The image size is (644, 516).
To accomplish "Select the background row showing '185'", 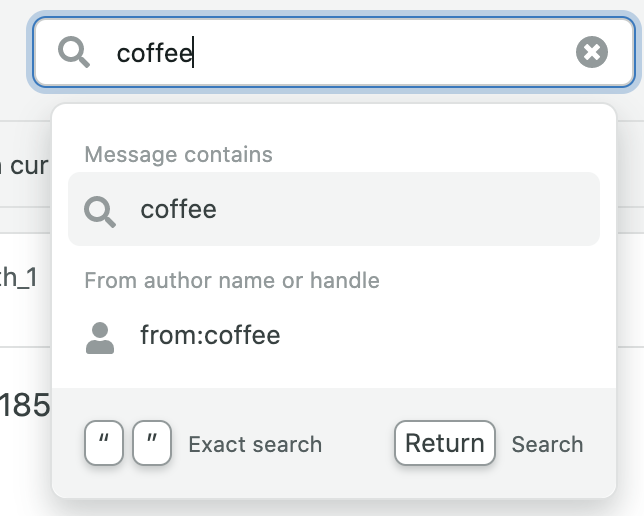I will click(x=25, y=405).
